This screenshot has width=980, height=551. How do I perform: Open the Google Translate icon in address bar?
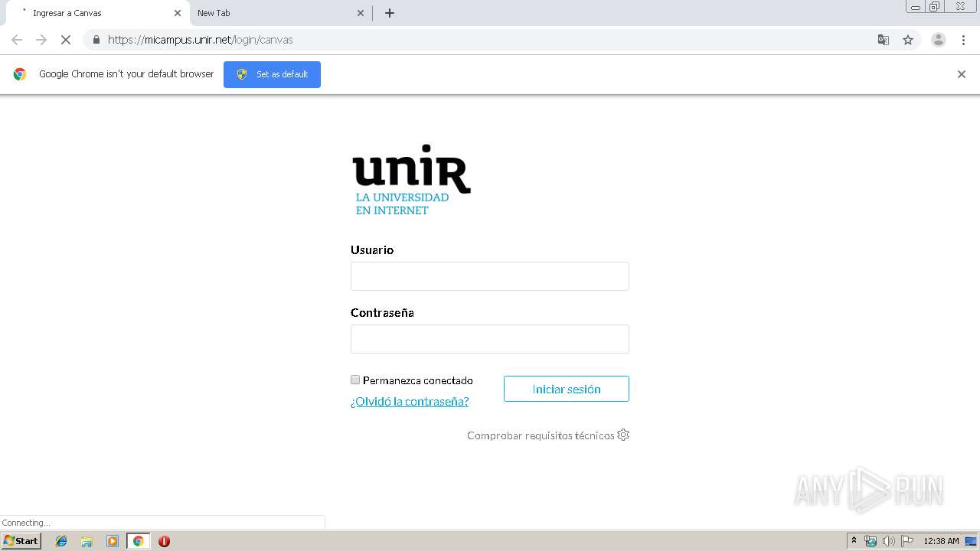883,40
